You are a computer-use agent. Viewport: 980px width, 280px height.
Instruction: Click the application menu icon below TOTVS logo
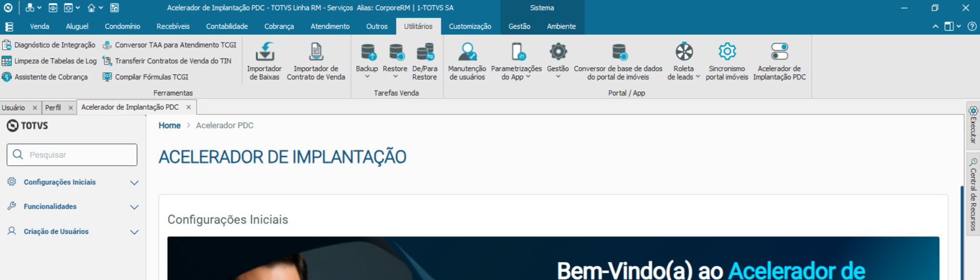pyautogui.click(x=9, y=27)
